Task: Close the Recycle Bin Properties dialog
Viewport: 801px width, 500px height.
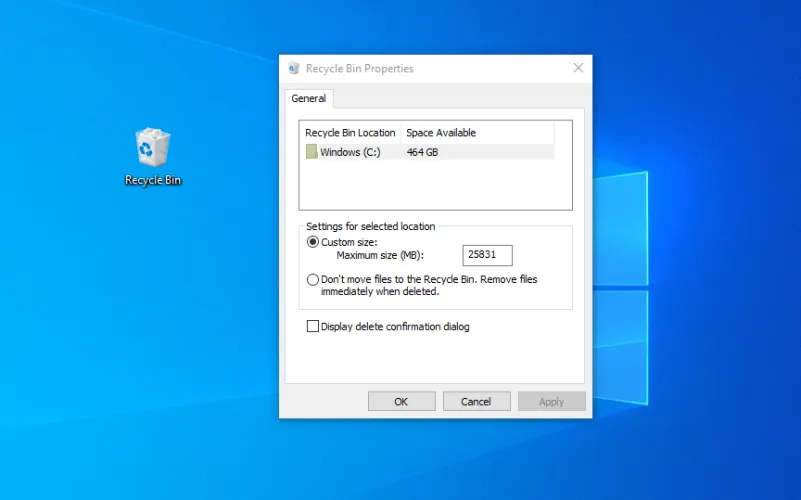Action: 578,68
